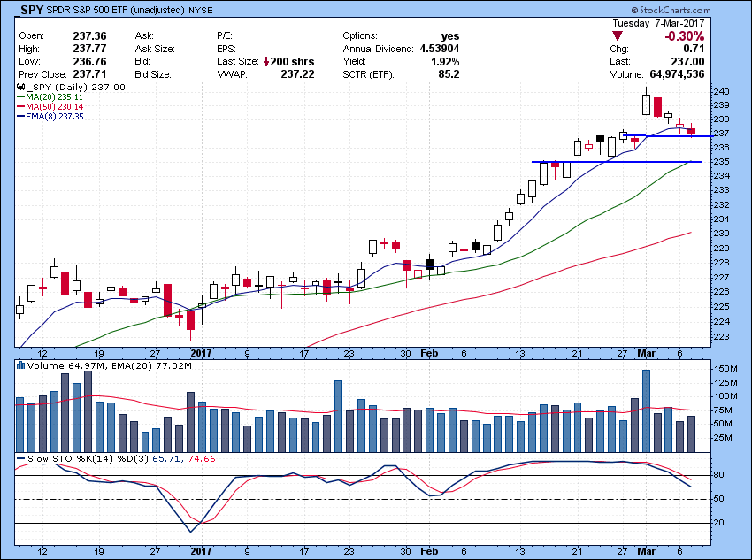Click the Open value 237.36
This screenshot has width=752, height=560.
pos(89,36)
